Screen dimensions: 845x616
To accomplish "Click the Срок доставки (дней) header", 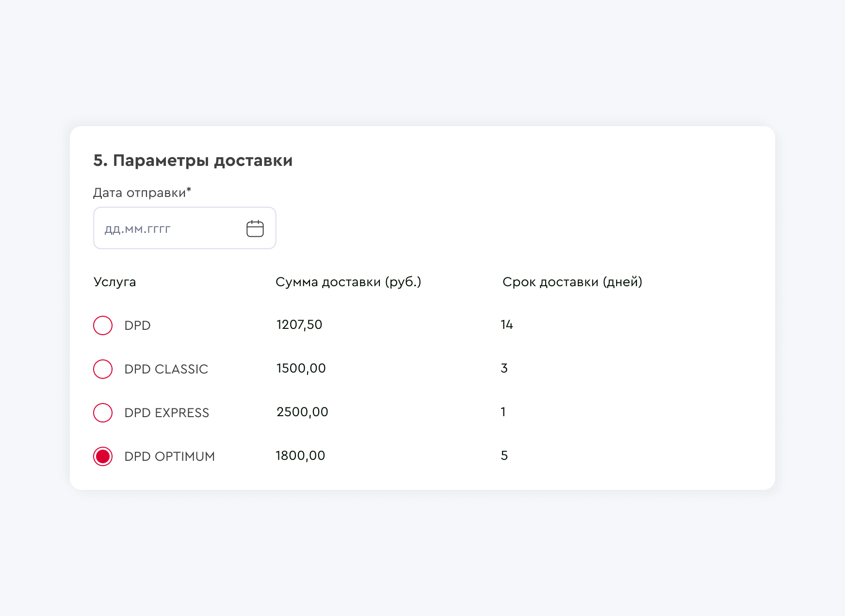I will click(572, 282).
